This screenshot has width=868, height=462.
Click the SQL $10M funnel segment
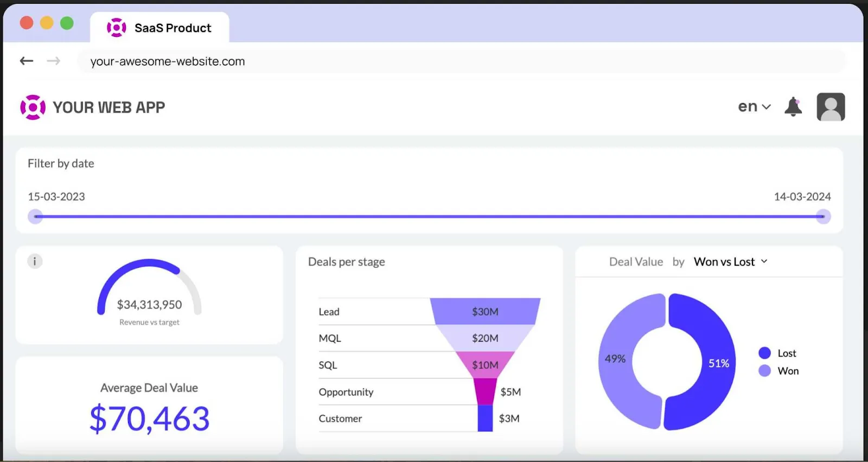[485, 365]
